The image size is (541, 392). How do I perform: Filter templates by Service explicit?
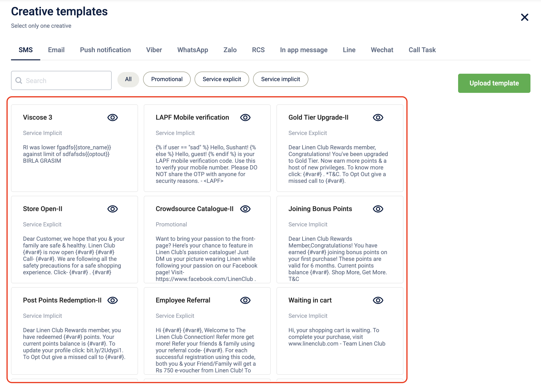click(x=222, y=79)
